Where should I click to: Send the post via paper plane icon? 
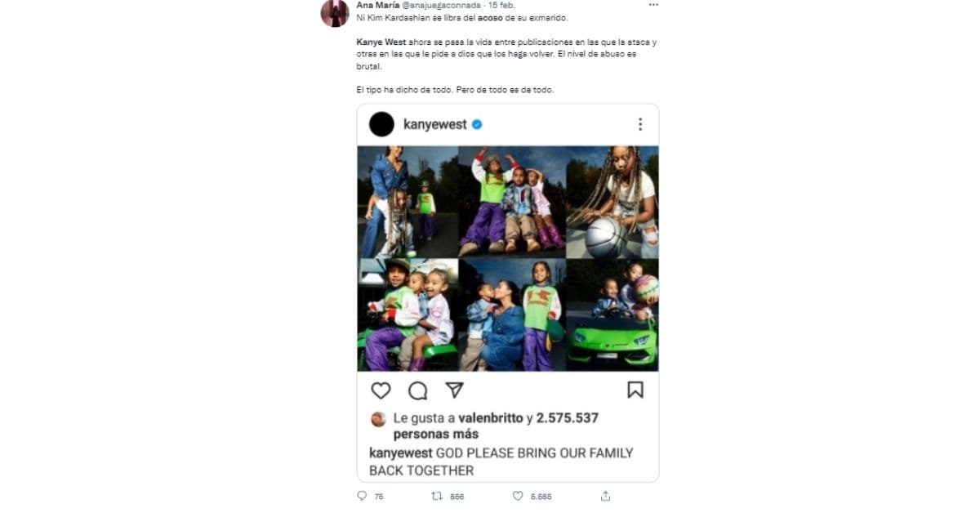tap(454, 390)
